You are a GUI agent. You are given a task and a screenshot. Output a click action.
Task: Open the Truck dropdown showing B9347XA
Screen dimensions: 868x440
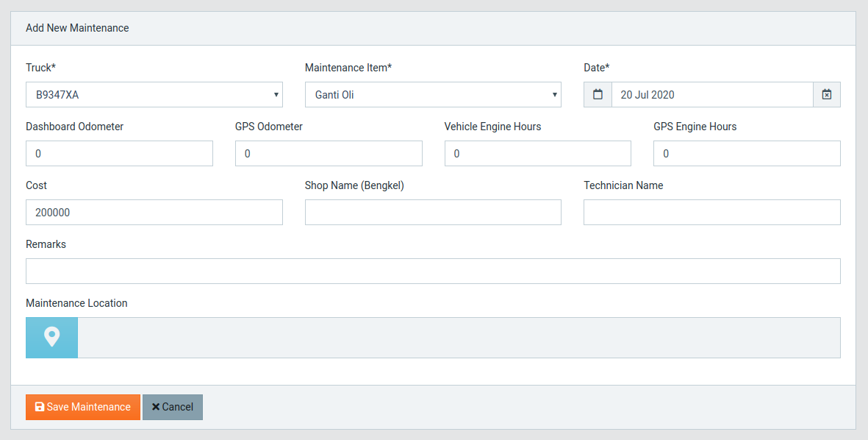154,95
